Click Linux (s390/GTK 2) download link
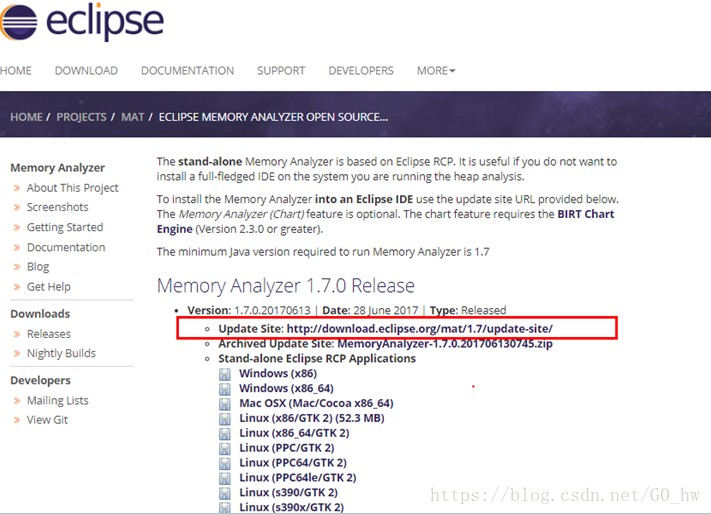This screenshot has height=515, width=711. 288,493
